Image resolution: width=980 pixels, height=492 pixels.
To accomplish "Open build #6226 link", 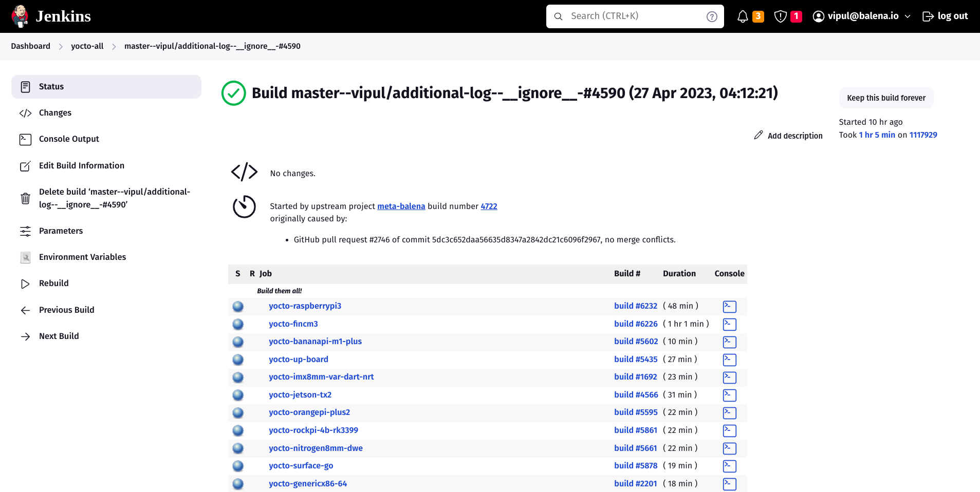I will tap(636, 324).
